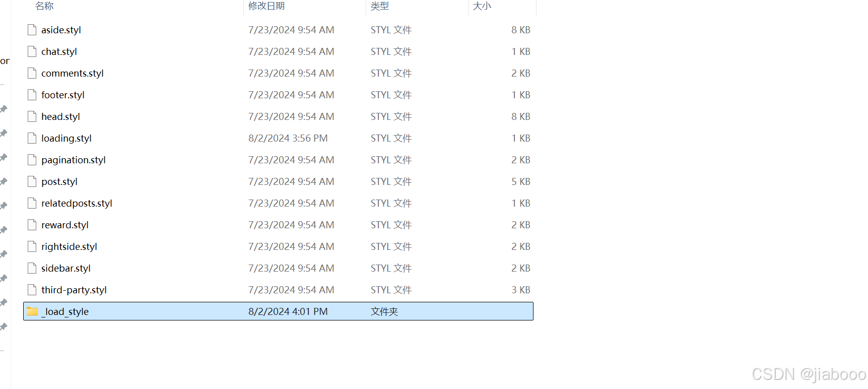Image resolution: width=868 pixels, height=389 pixels.
Task: Select the file named rightside.styl
Action: 69,247
